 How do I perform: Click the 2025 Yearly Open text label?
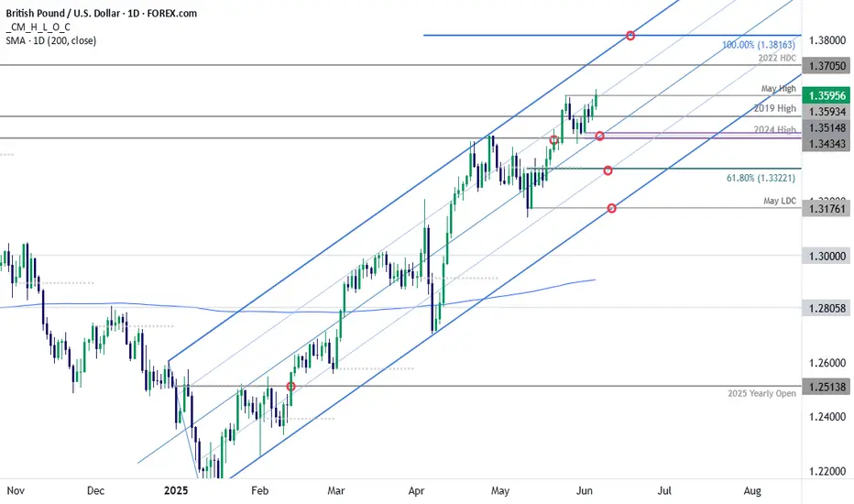762,393
